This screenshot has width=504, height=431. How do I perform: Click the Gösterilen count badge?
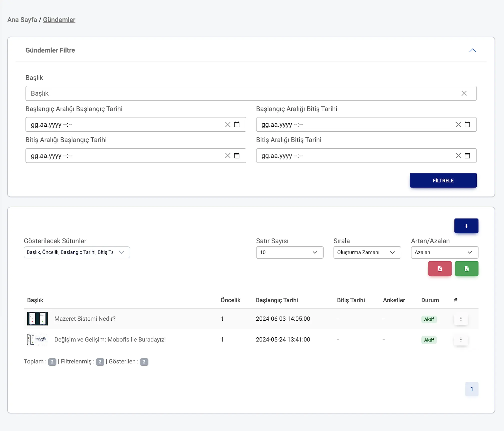pos(144,362)
